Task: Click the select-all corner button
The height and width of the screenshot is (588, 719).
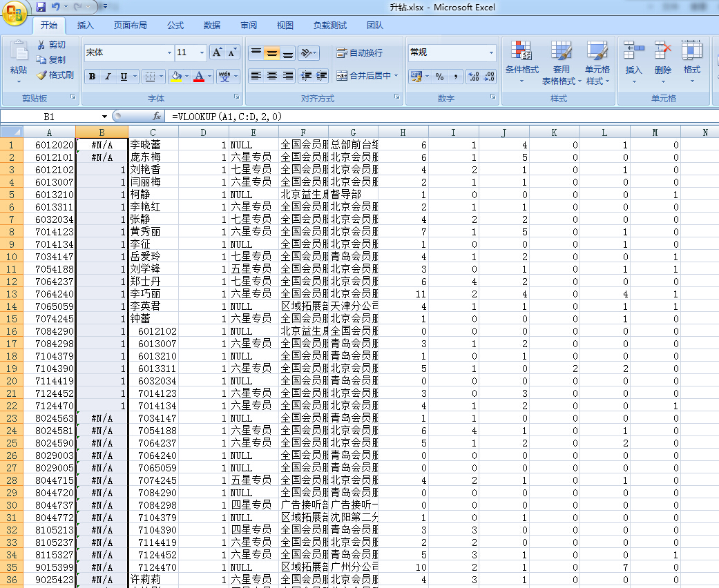Action: click(x=12, y=132)
